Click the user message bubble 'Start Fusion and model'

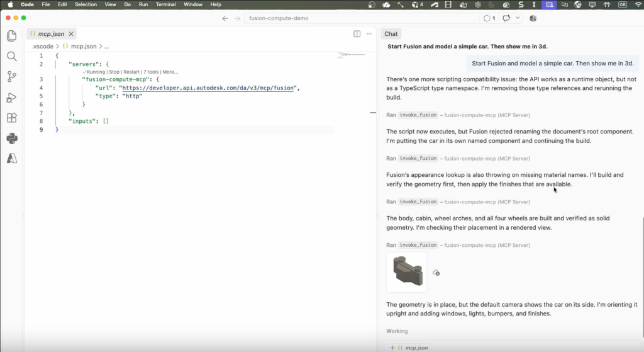coord(552,64)
